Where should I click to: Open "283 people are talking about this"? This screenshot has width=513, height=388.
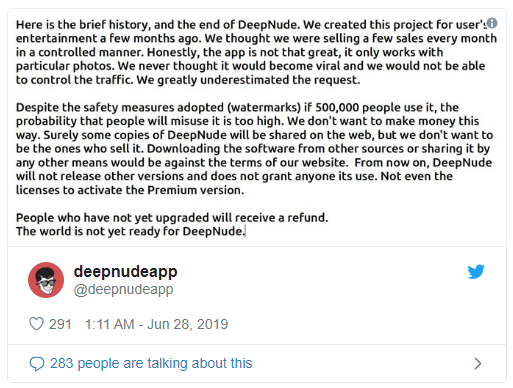(151, 363)
